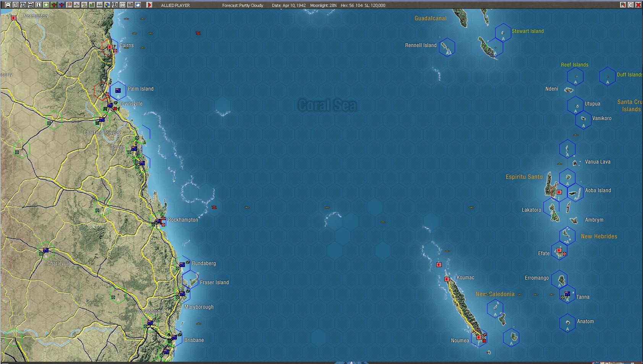Click the 'Ambrym' map label

(594, 220)
